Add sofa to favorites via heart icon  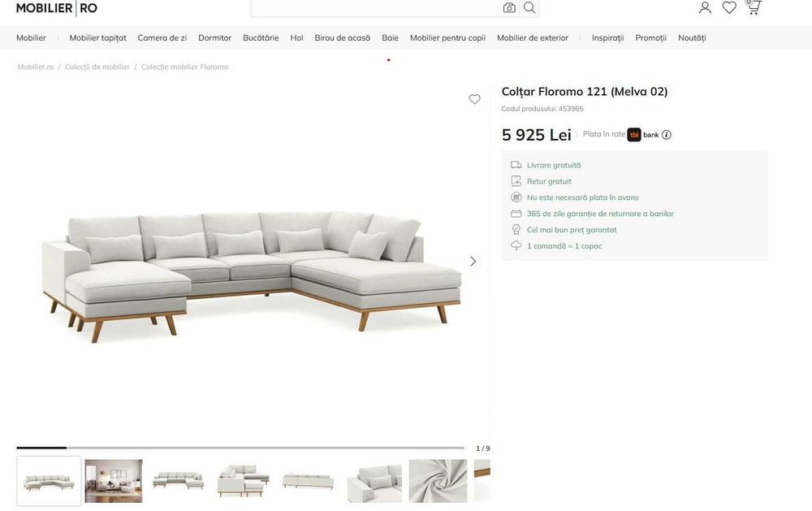474,99
